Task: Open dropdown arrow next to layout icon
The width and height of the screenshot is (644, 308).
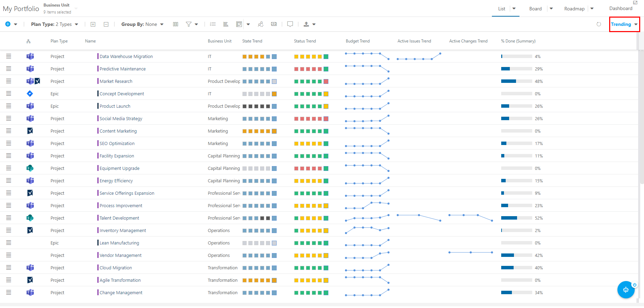Action: coord(248,25)
